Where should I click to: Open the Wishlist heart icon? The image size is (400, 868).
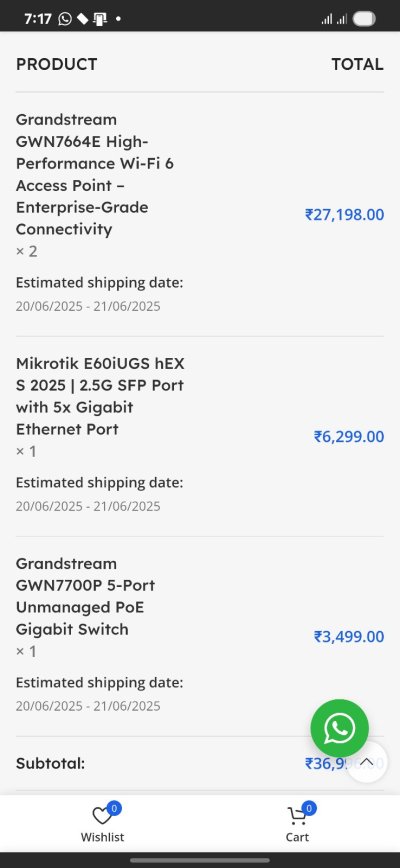[102, 815]
